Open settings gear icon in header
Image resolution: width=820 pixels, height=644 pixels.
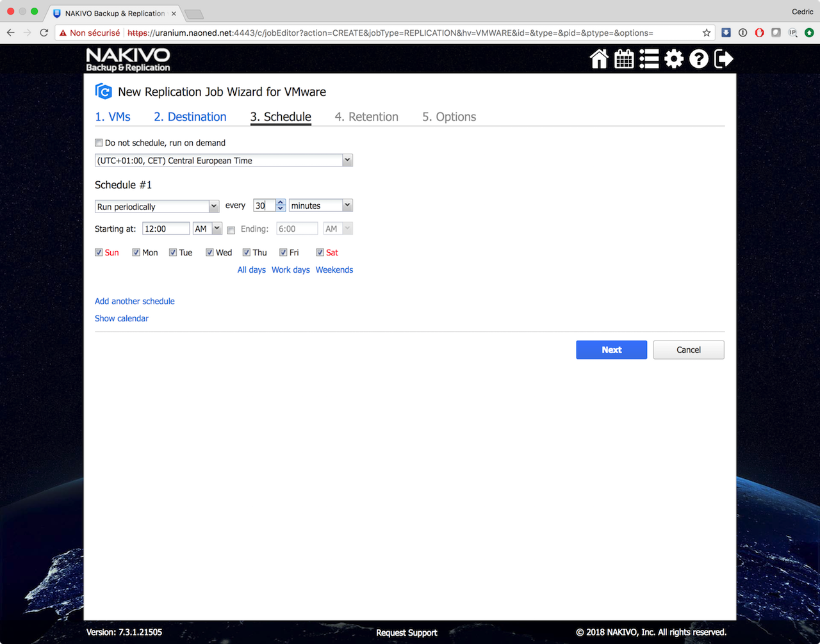pyautogui.click(x=674, y=59)
